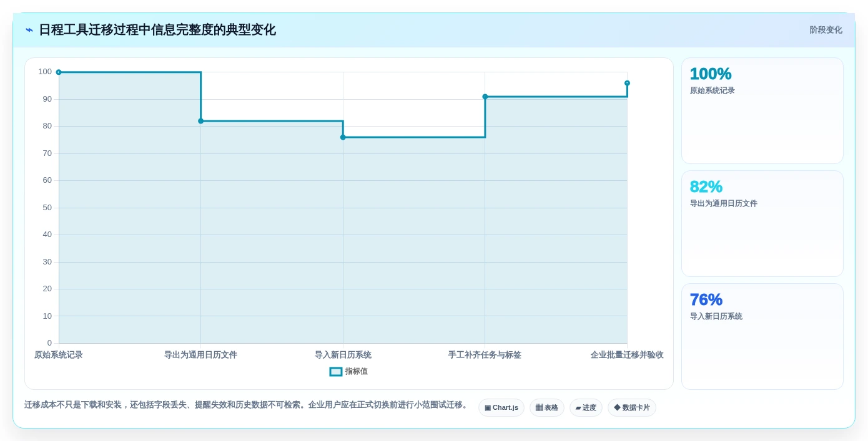
Task: Click the x-axis label 企业批量迁移并验收
Action: click(627, 355)
